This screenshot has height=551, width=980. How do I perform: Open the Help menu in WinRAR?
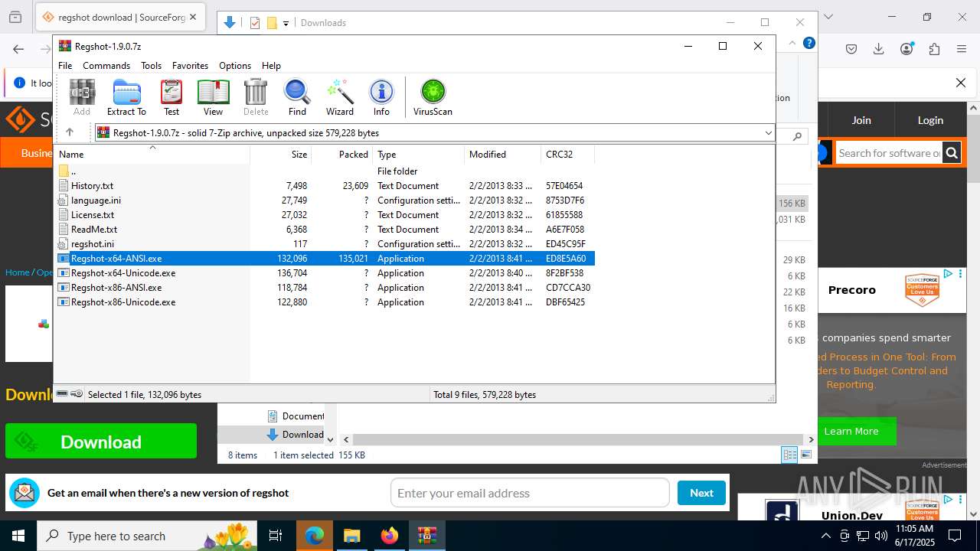[x=271, y=66]
